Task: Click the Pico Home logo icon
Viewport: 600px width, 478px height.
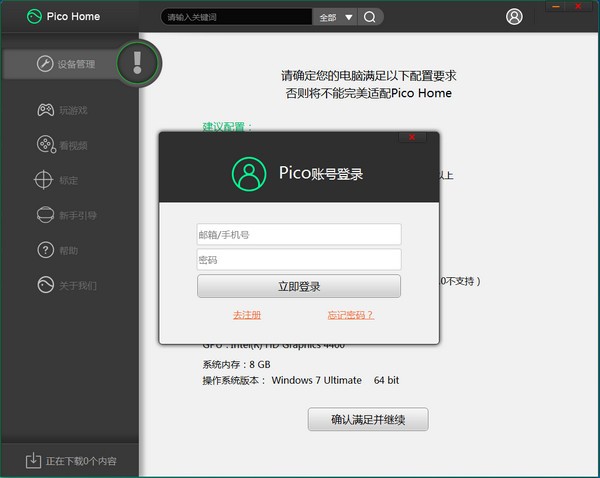Action: pos(34,16)
